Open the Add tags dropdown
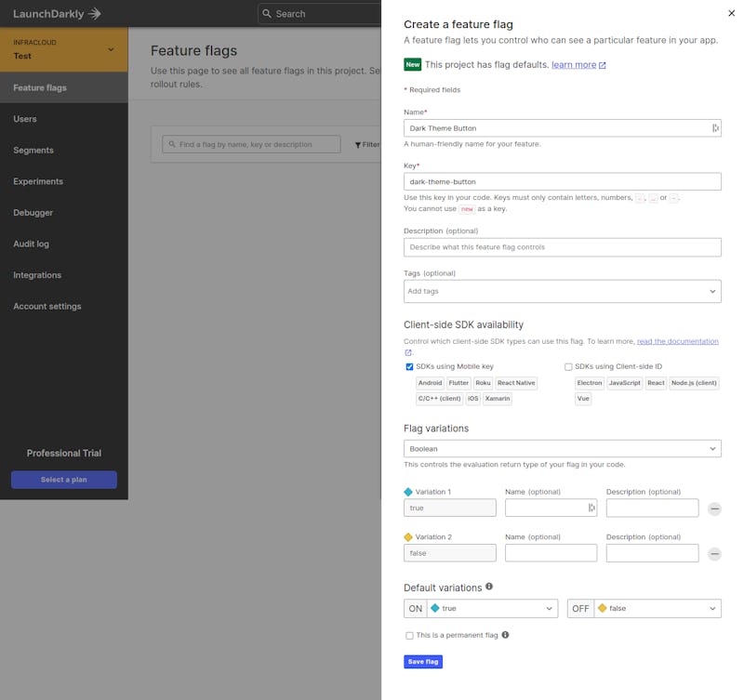Image resolution: width=744 pixels, height=700 pixels. point(562,291)
